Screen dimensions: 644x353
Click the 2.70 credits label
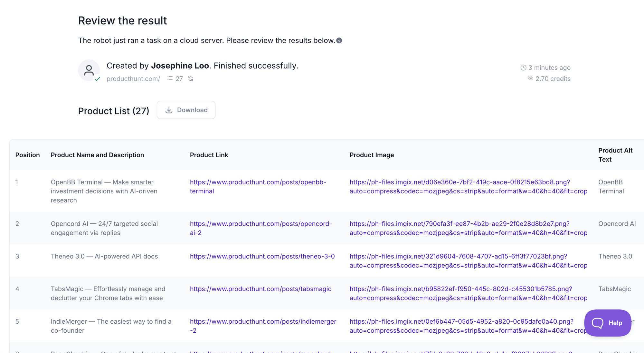553,79
